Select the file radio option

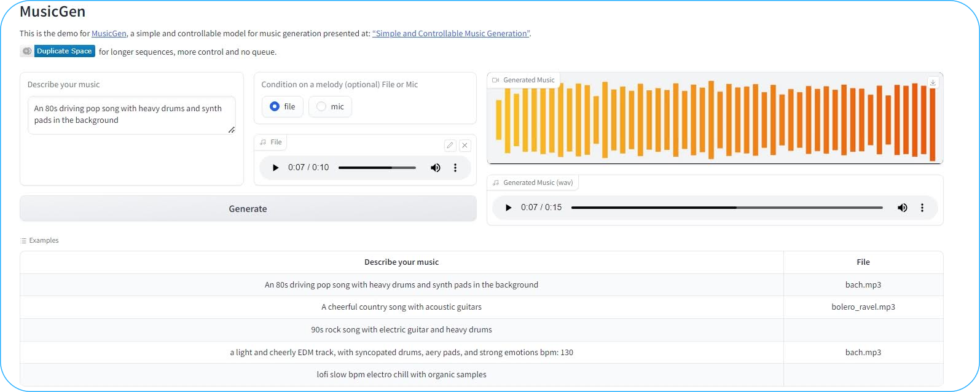click(283, 107)
